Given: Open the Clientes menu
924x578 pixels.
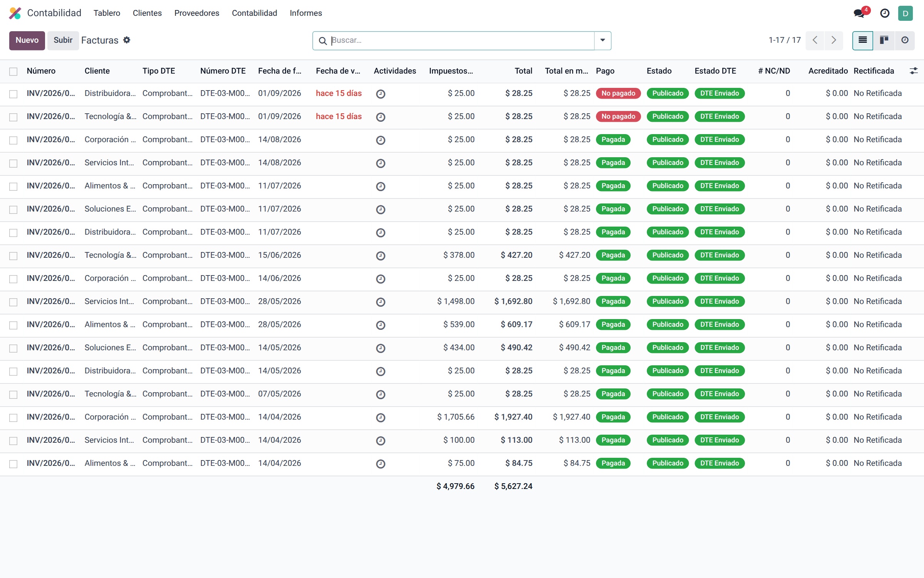Looking at the screenshot, I should [x=147, y=13].
